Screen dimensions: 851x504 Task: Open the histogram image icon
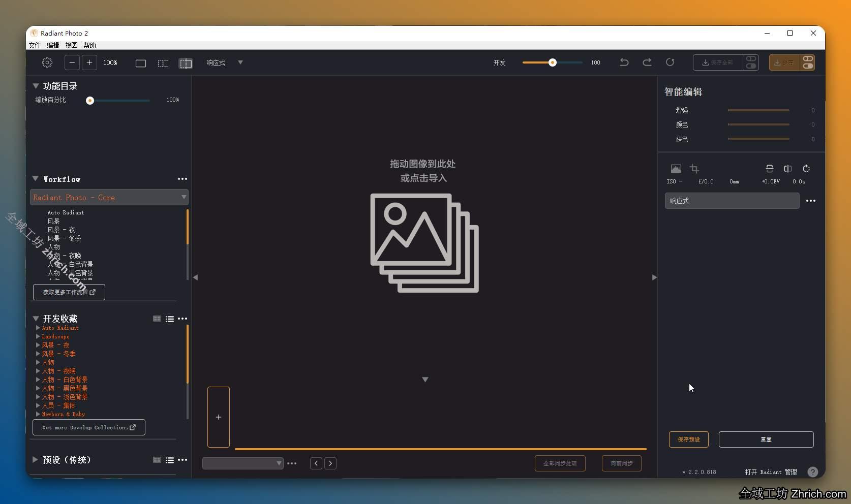pyautogui.click(x=676, y=169)
